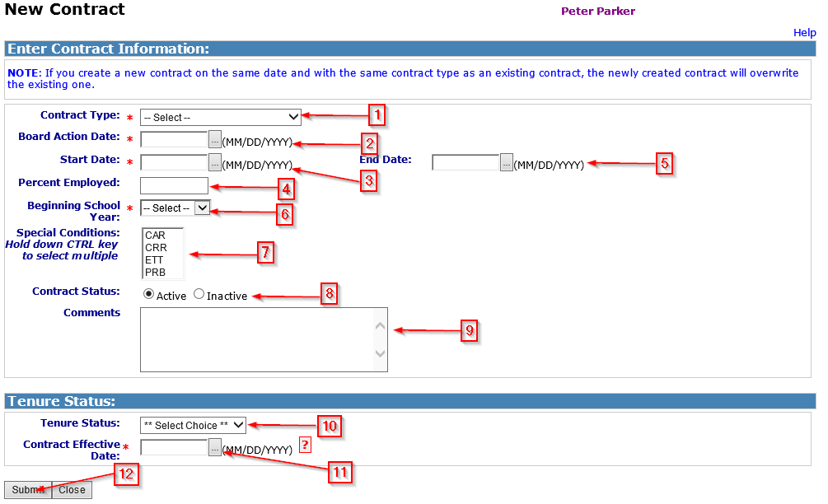Click the Close button
The width and height of the screenshot is (828, 504).
(x=72, y=490)
